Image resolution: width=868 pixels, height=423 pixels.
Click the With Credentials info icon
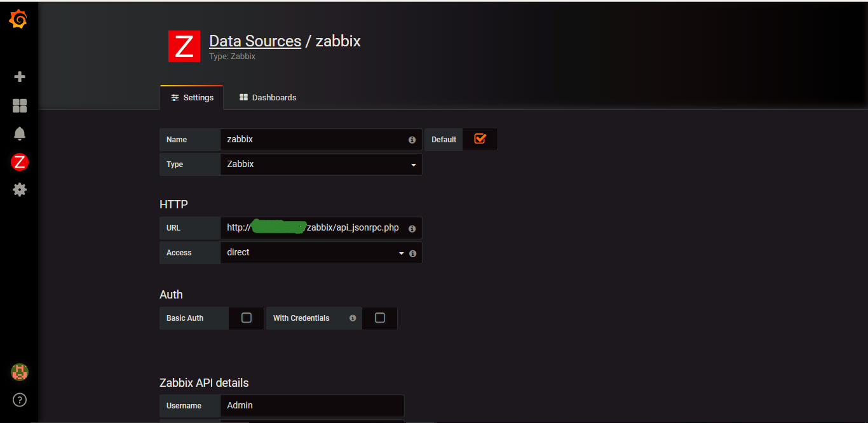point(353,318)
